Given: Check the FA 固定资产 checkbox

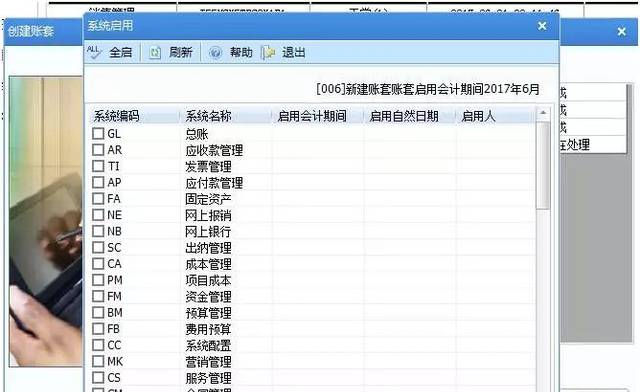Looking at the screenshot, I should coord(98,198).
